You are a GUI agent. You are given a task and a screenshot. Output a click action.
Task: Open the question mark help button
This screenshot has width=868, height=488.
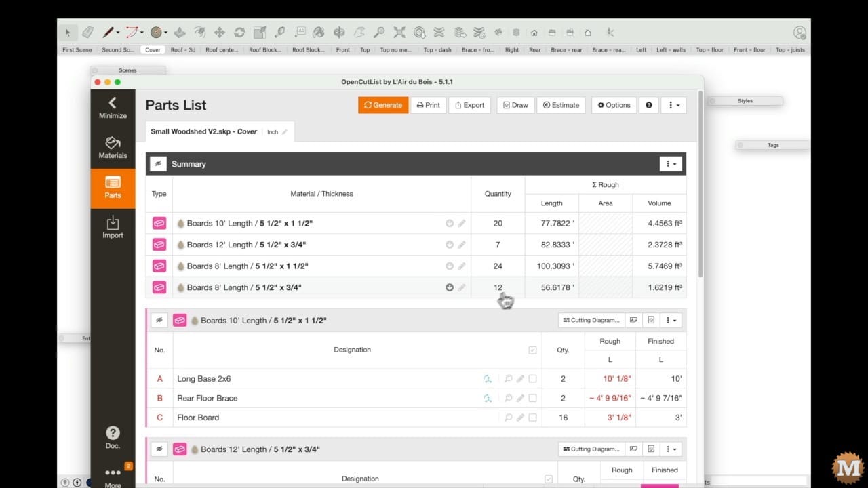649,105
